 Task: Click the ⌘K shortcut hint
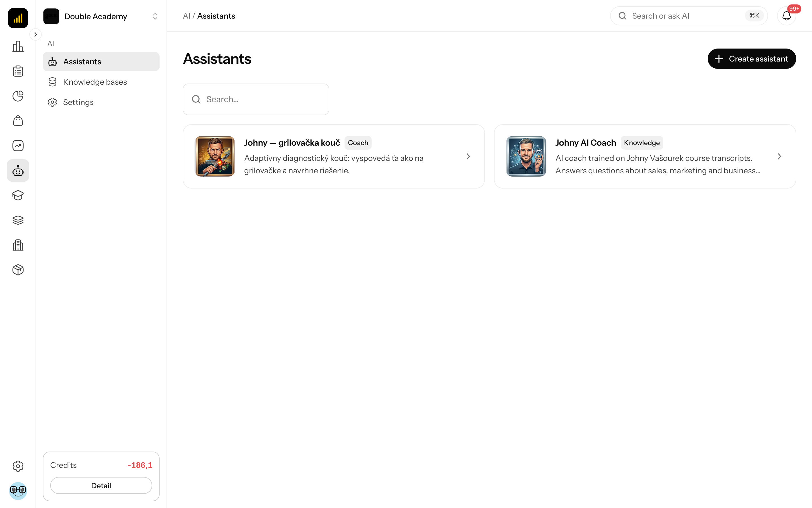(754, 16)
